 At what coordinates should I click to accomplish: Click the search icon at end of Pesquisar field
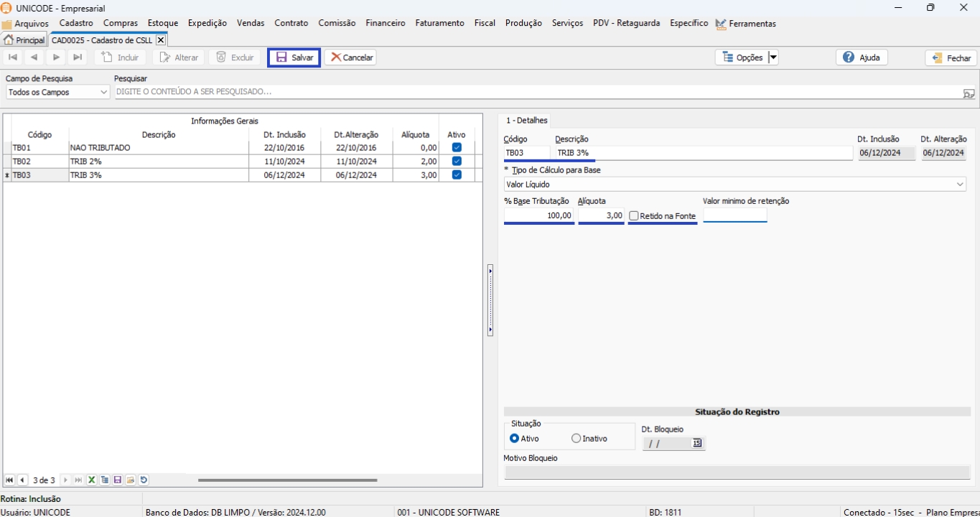[969, 93]
